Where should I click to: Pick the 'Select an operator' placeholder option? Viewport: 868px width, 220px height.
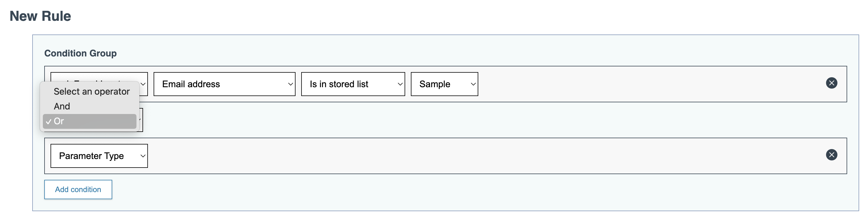[91, 91]
